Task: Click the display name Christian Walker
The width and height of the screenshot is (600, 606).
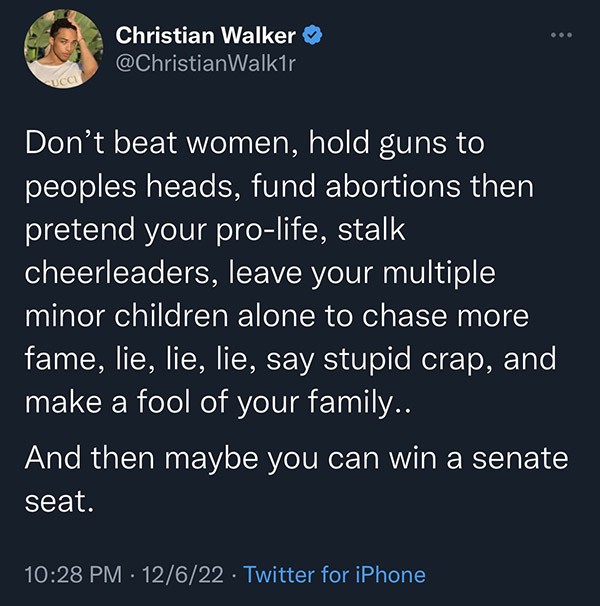Action: [x=206, y=37]
